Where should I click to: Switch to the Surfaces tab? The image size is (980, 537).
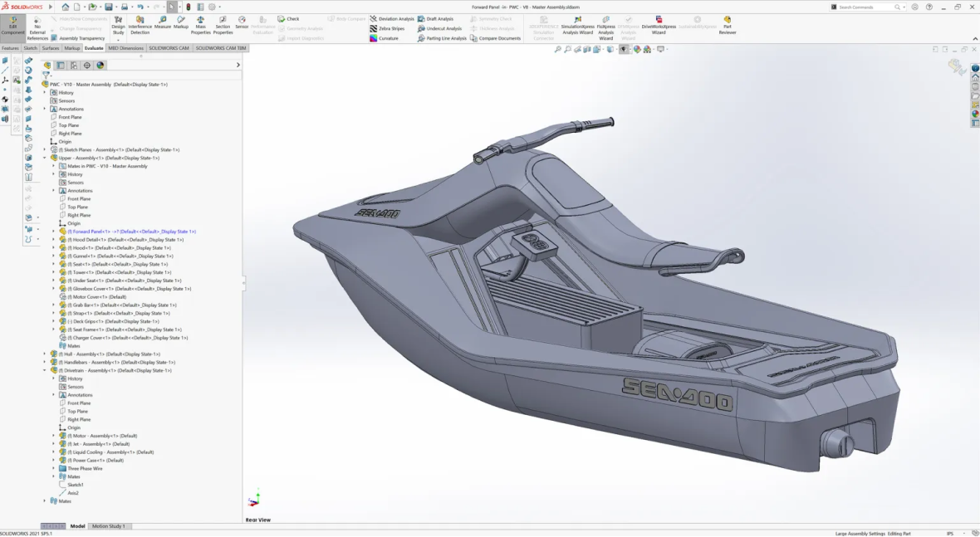(51, 48)
